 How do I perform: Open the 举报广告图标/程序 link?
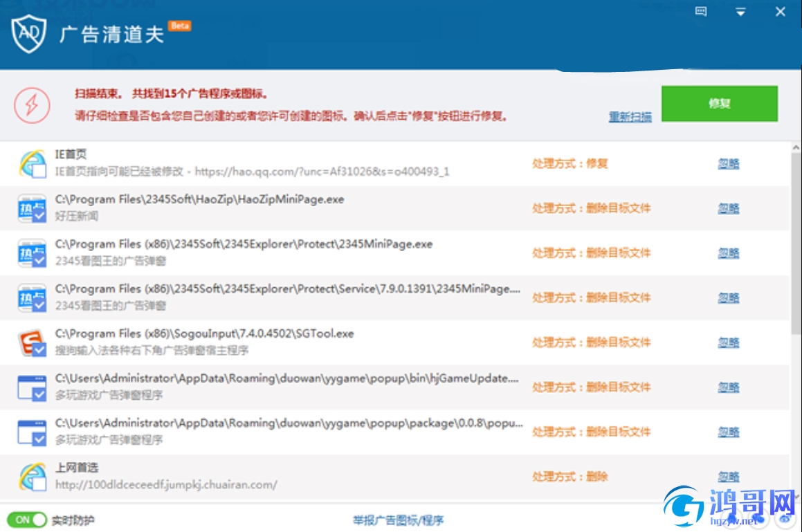coord(398,520)
